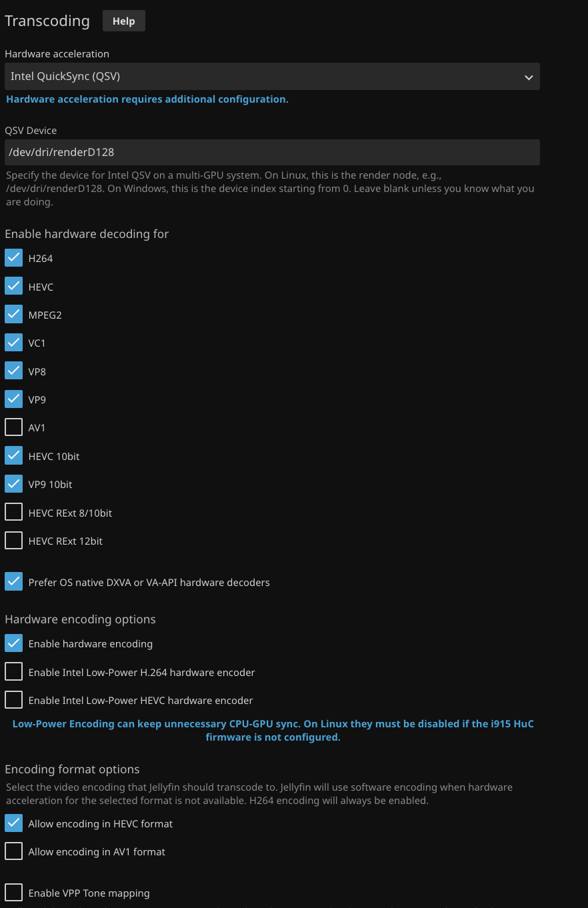
Task: Check the HEVC RExt 12bit box
Action: [x=14, y=541]
